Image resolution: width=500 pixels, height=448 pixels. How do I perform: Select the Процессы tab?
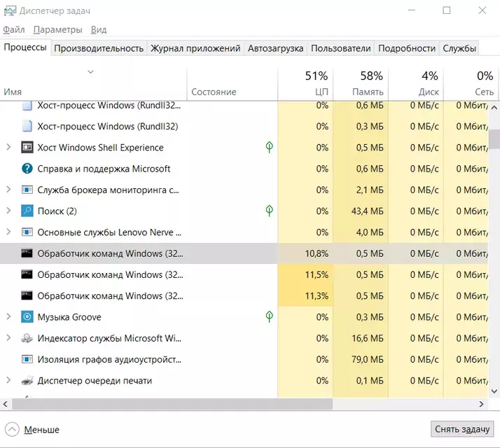tap(25, 47)
